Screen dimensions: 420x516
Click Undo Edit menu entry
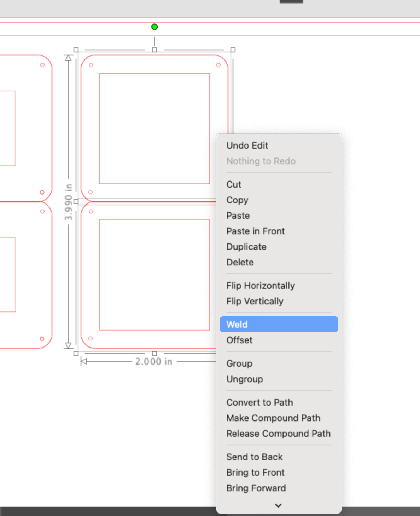pos(247,145)
